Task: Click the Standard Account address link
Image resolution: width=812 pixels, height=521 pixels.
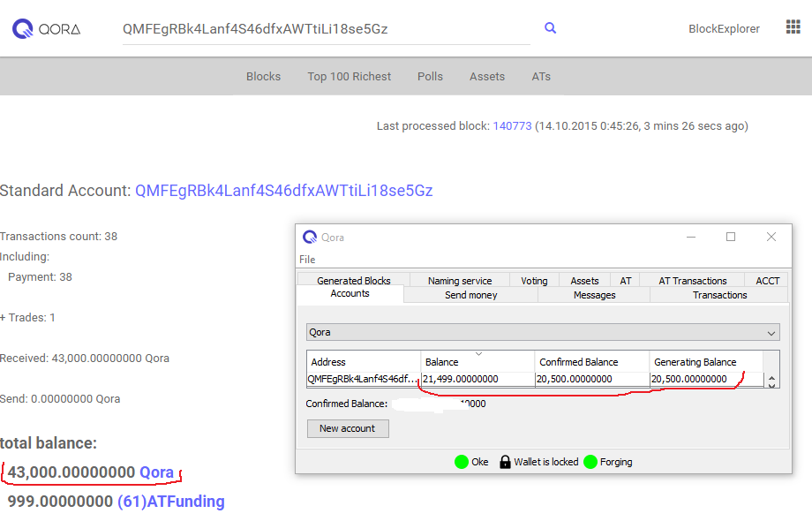Action: tap(284, 191)
